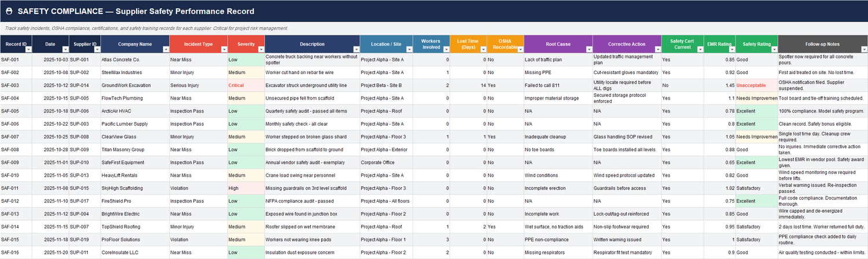Open the Record ID column filter dropdown
Image resolution: width=868 pixels, height=259 pixels.
click(x=28, y=50)
